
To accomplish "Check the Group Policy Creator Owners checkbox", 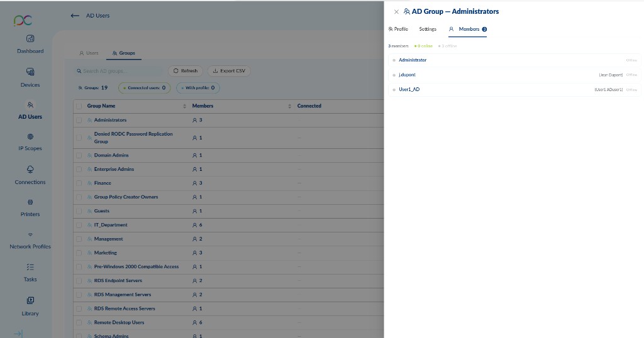I will pyautogui.click(x=79, y=197).
